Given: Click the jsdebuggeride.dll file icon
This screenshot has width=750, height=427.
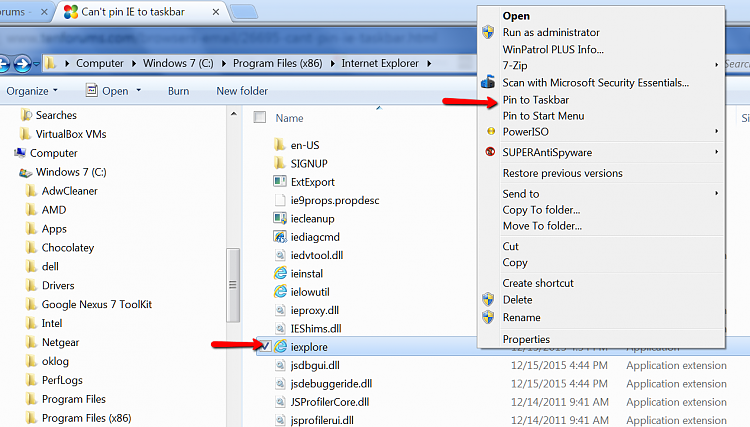Looking at the screenshot, I should point(280,383).
